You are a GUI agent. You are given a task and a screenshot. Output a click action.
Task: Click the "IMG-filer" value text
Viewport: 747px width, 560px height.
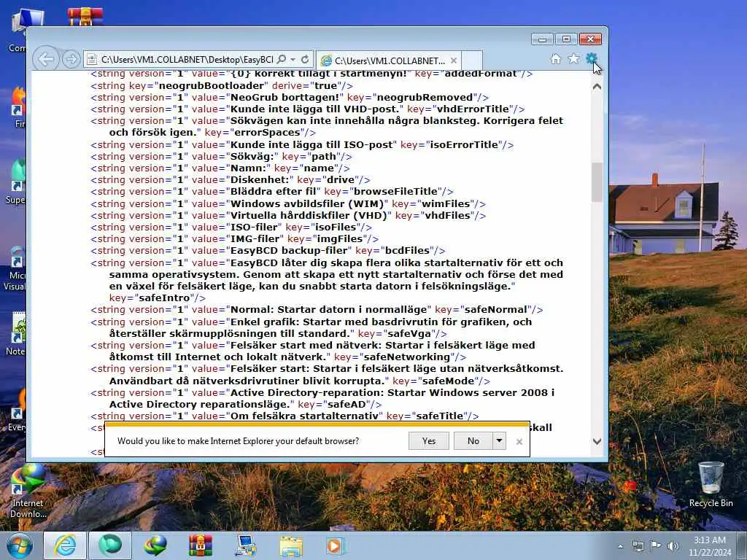click(x=255, y=238)
